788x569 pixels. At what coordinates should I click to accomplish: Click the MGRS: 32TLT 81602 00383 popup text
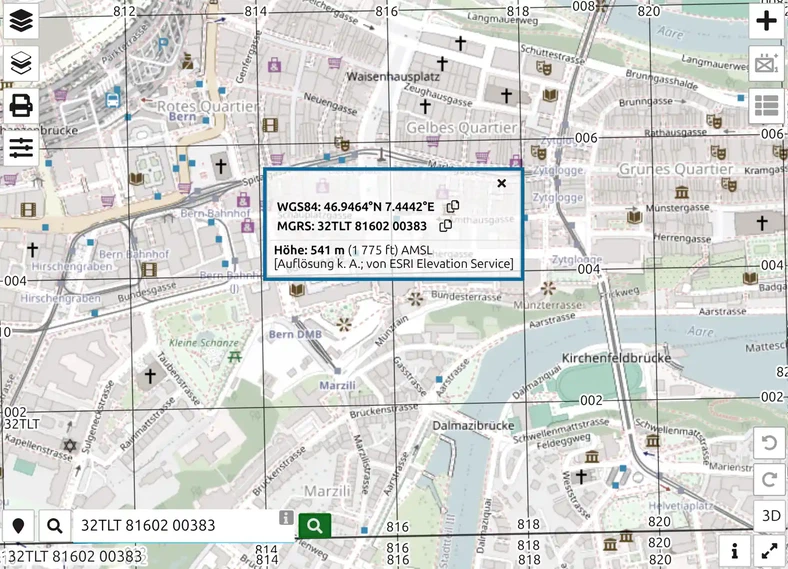tap(352, 226)
